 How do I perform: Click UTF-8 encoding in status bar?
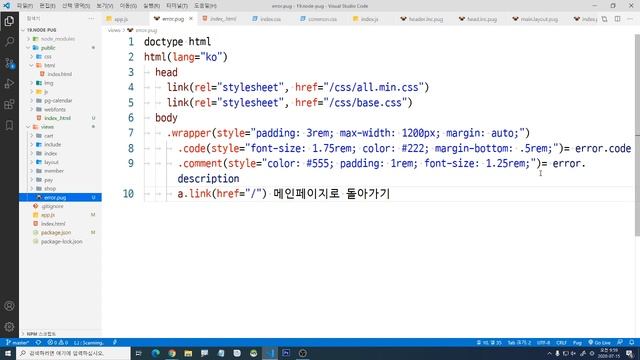[543, 342]
